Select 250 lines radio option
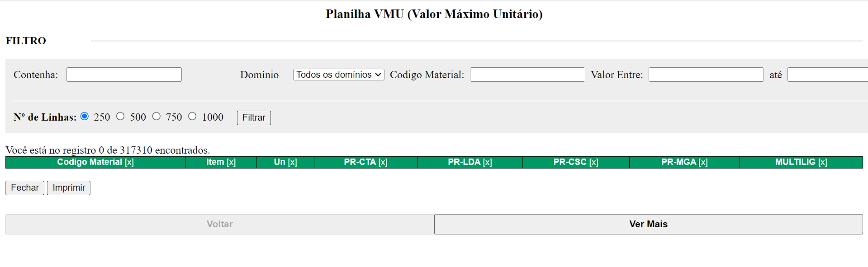 click(85, 117)
